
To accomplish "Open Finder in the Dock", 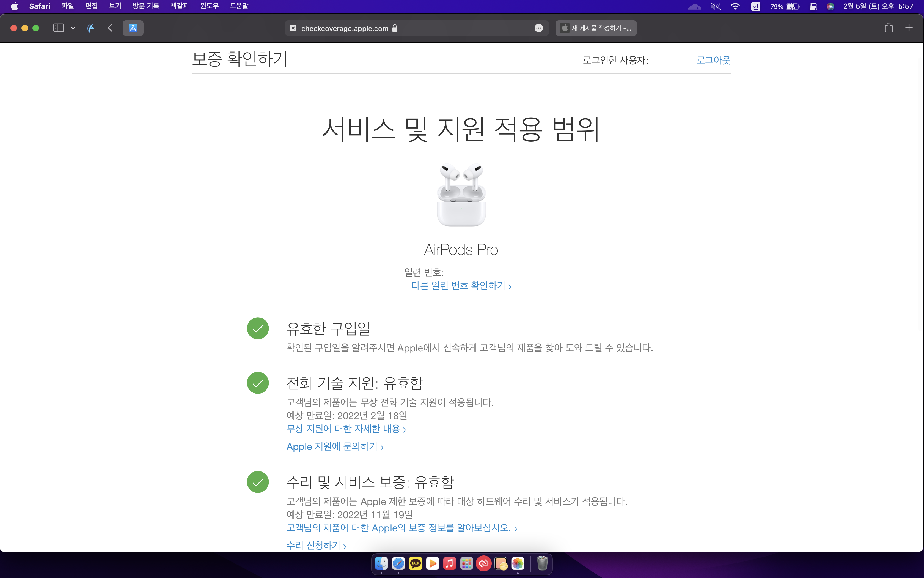I will (x=381, y=563).
